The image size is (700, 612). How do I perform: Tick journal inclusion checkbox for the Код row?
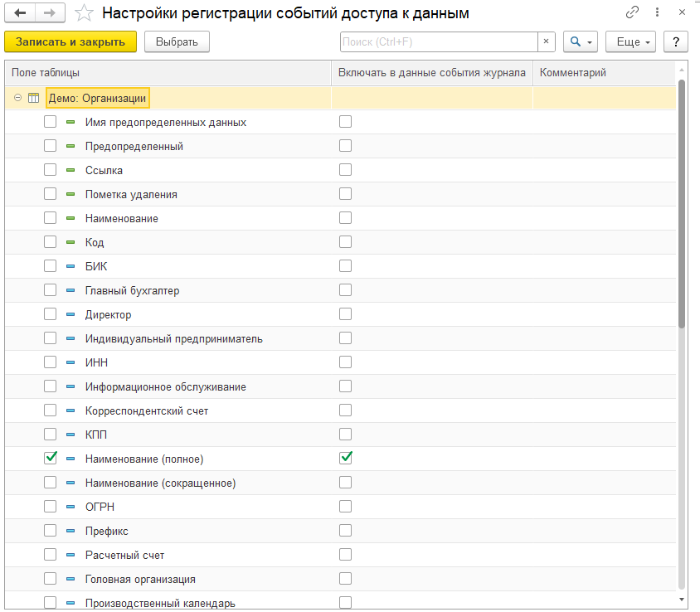(346, 242)
